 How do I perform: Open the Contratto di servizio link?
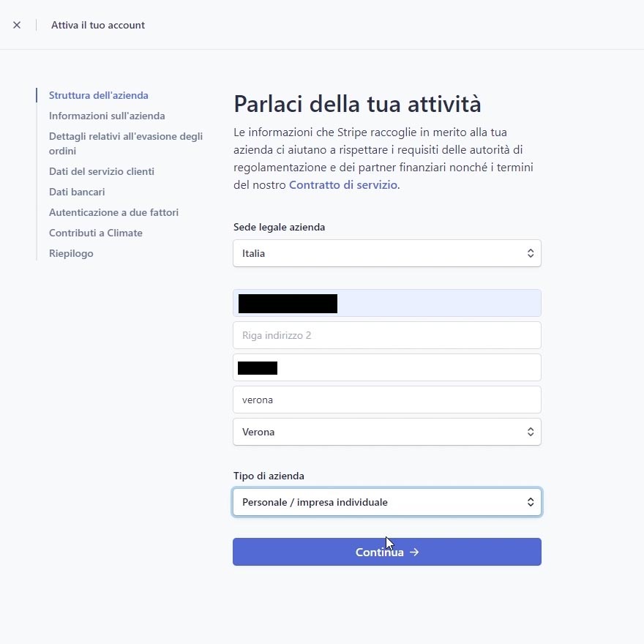[342, 185]
